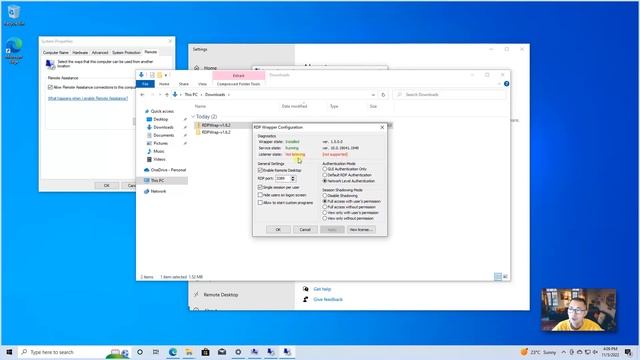
Task: Open the Recycle Bin desktop icon
Action: [14, 16]
